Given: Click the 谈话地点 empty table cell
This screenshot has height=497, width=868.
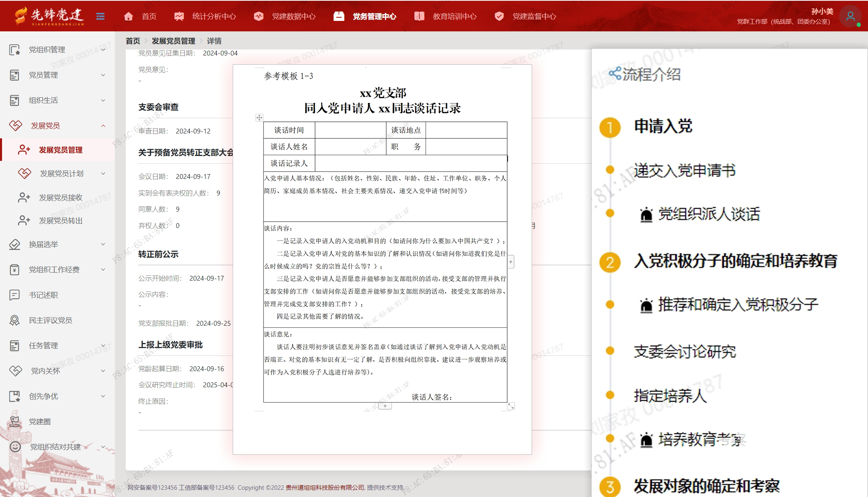Looking at the screenshot, I should pos(466,130).
